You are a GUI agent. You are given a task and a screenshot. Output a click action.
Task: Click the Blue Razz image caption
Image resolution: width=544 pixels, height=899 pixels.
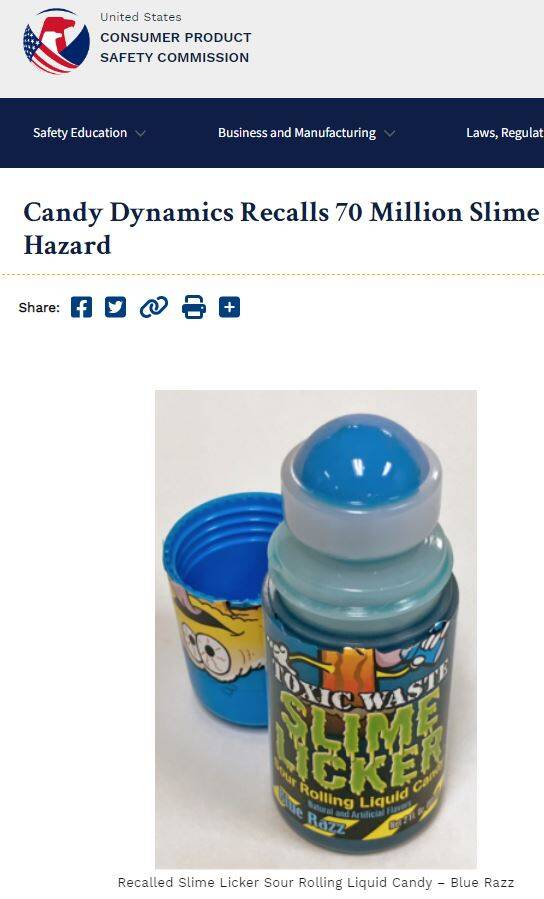coord(316,882)
